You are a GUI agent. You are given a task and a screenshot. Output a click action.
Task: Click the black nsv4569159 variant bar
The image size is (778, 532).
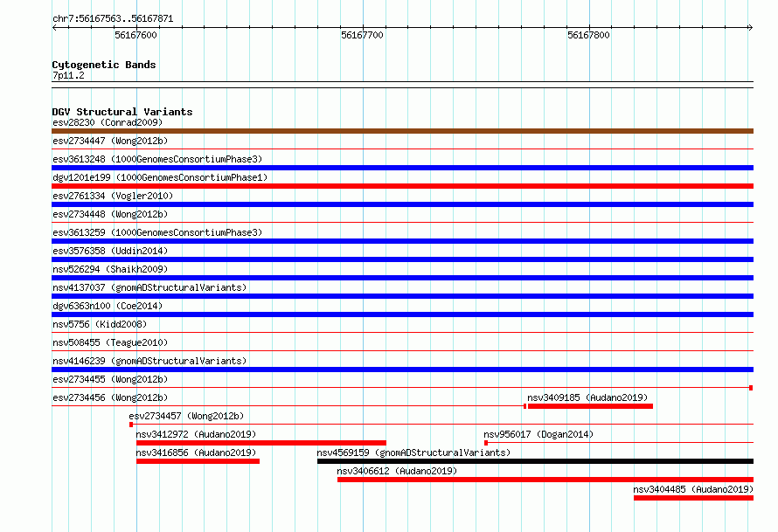[535, 461]
